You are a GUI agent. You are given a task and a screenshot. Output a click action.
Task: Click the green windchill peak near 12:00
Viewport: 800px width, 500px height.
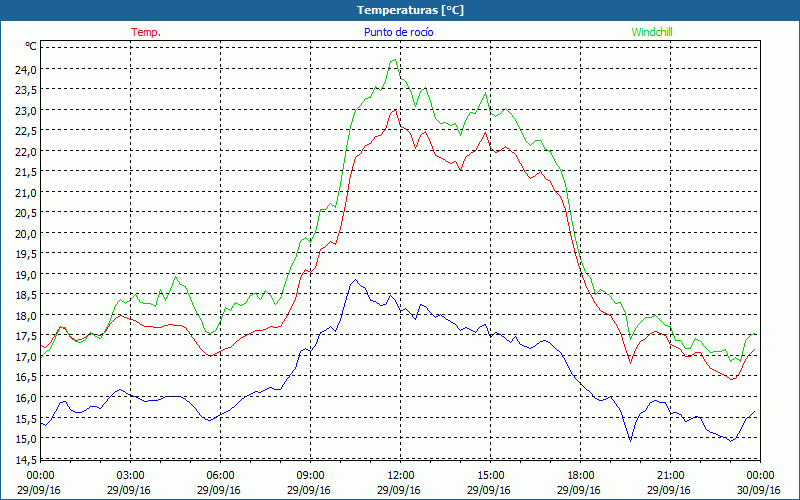[x=395, y=60]
